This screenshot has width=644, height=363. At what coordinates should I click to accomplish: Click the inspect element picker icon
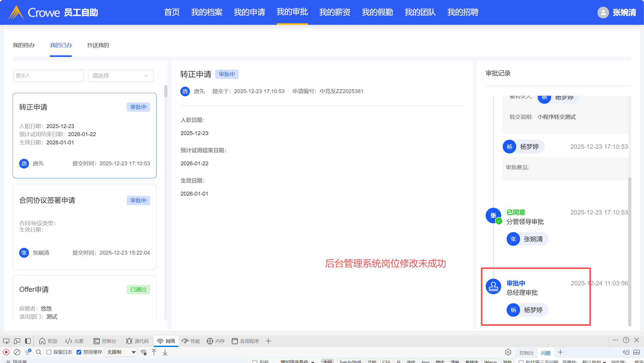click(x=6, y=341)
